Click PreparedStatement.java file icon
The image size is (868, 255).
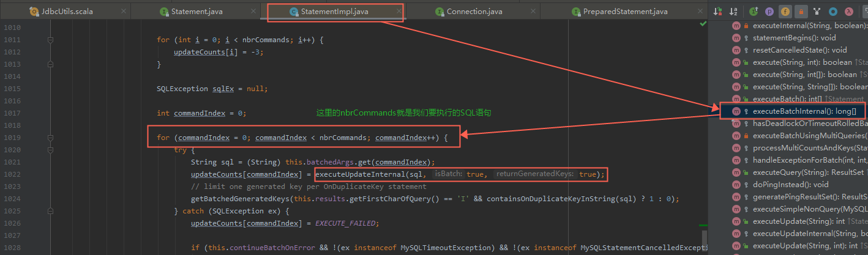point(576,12)
